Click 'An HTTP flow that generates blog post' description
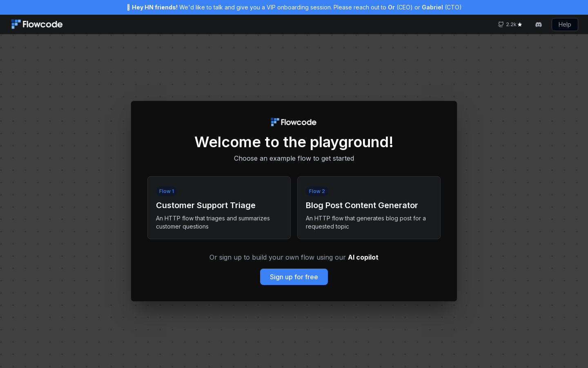The image size is (588, 368). coord(366,222)
